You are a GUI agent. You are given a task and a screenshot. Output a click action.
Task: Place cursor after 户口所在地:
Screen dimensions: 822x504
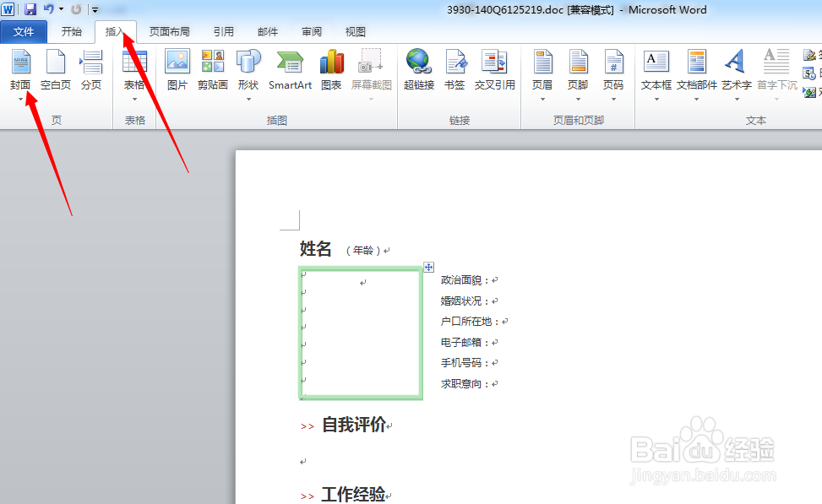pos(505,322)
